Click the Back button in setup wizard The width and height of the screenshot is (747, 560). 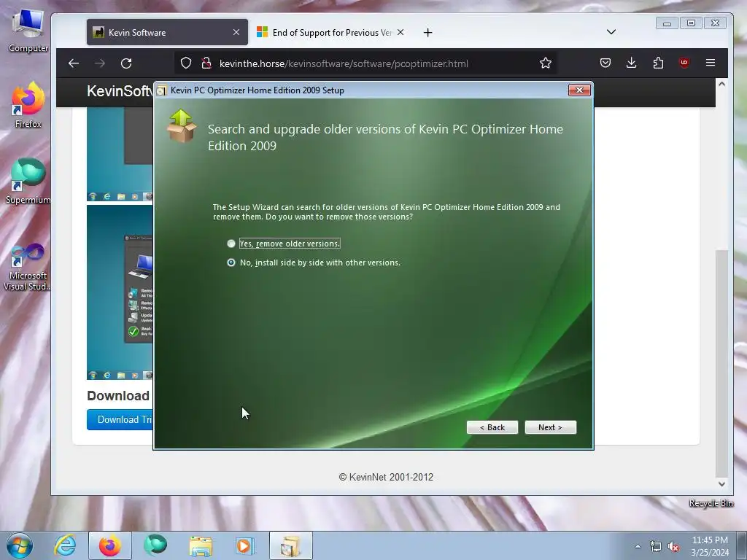pyautogui.click(x=492, y=427)
